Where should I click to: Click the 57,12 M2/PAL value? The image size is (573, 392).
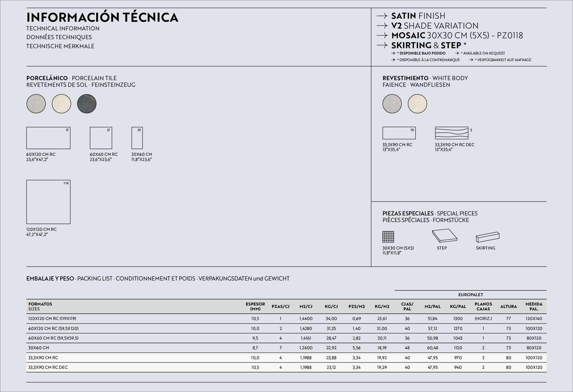(433, 328)
